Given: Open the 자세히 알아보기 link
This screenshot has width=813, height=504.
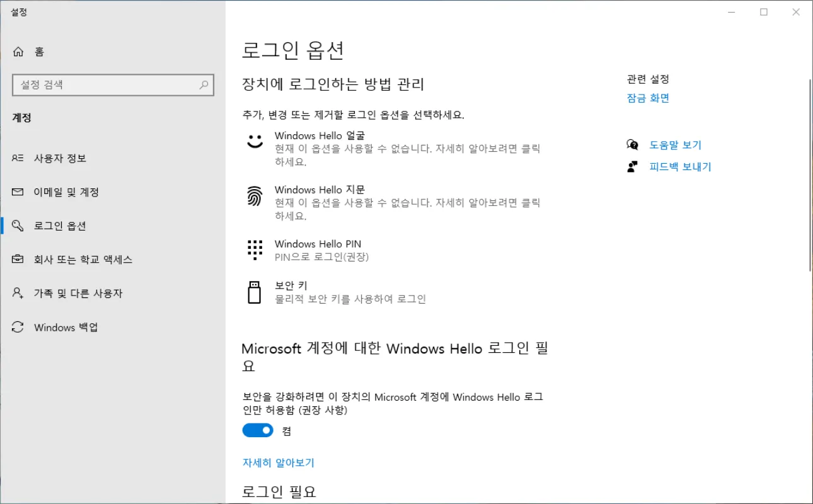Looking at the screenshot, I should click(x=279, y=463).
